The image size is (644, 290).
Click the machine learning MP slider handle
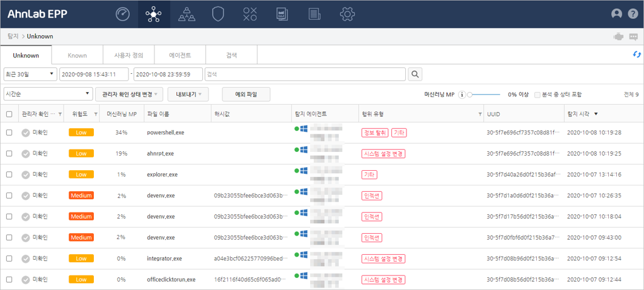click(470, 94)
